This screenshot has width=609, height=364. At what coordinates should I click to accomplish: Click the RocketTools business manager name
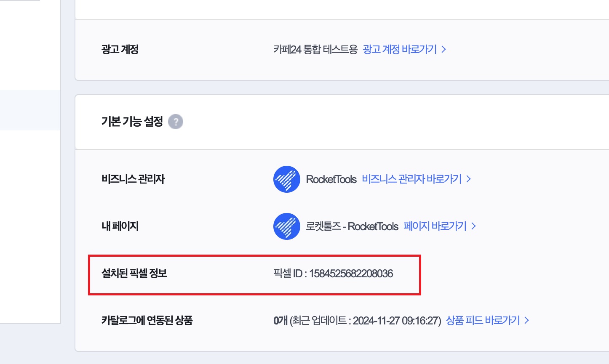pyautogui.click(x=331, y=179)
